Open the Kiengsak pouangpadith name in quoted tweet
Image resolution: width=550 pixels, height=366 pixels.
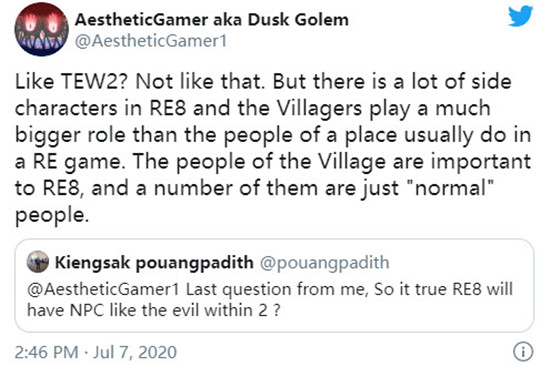154,262
